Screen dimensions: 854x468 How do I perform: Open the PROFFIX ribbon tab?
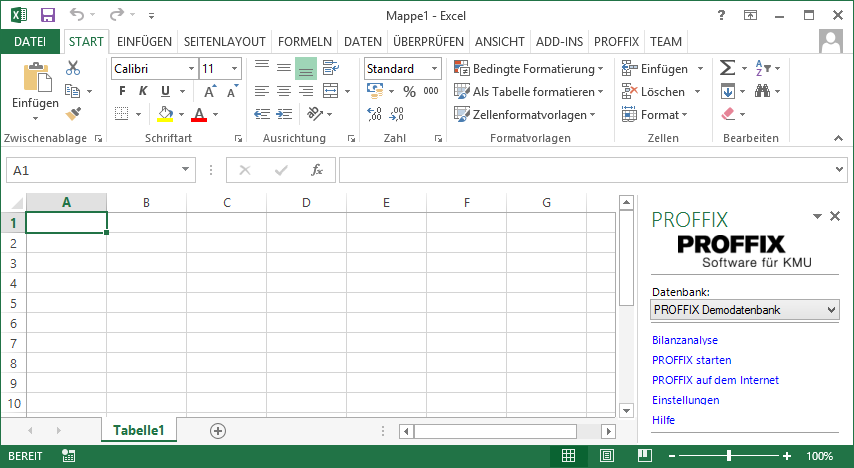[616, 42]
